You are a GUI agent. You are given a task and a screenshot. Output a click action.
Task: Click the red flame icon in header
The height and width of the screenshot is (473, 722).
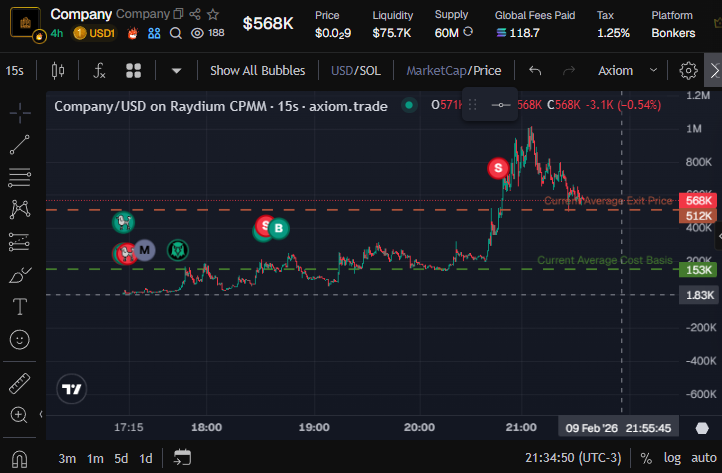click(x=133, y=33)
